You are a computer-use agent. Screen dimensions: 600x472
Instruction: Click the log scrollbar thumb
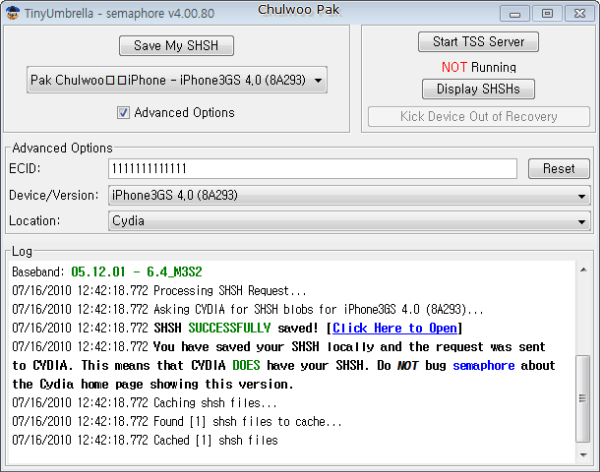pos(583,398)
